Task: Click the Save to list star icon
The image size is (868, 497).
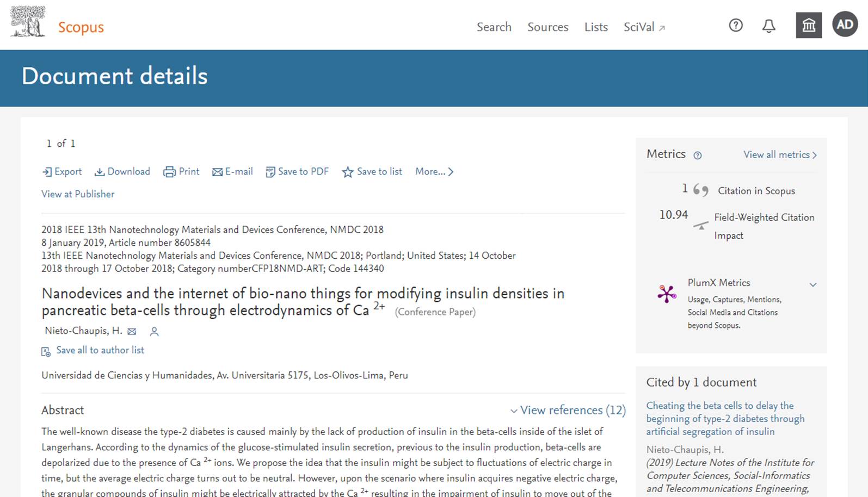Action: point(348,172)
